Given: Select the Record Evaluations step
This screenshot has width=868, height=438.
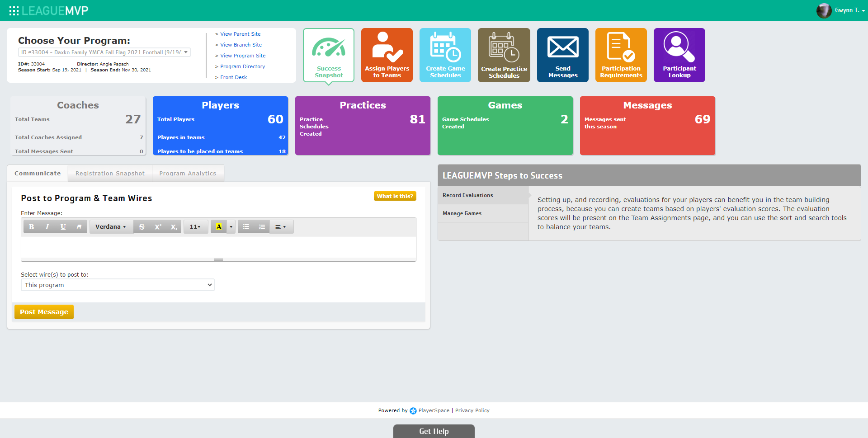Looking at the screenshot, I should click(483, 195).
